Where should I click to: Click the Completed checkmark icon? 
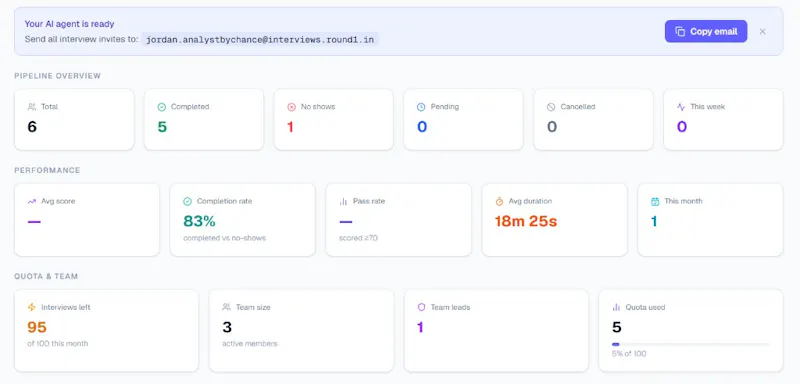tap(162, 107)
